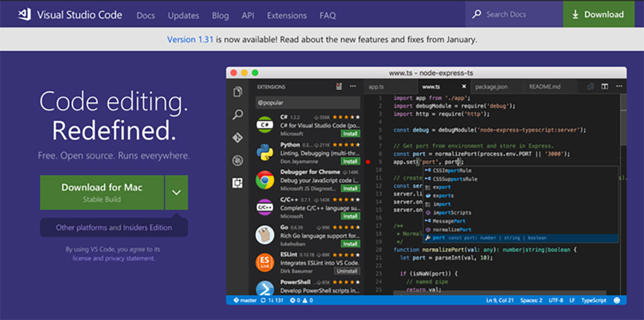Viewport: 644px width, 320px height.
Task: Select the importScripts suggestion
Action: (x=521, y=212)
